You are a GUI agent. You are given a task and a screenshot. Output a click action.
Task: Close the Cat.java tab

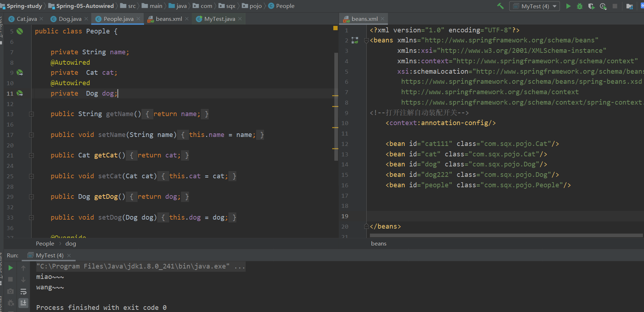(42, 19)
